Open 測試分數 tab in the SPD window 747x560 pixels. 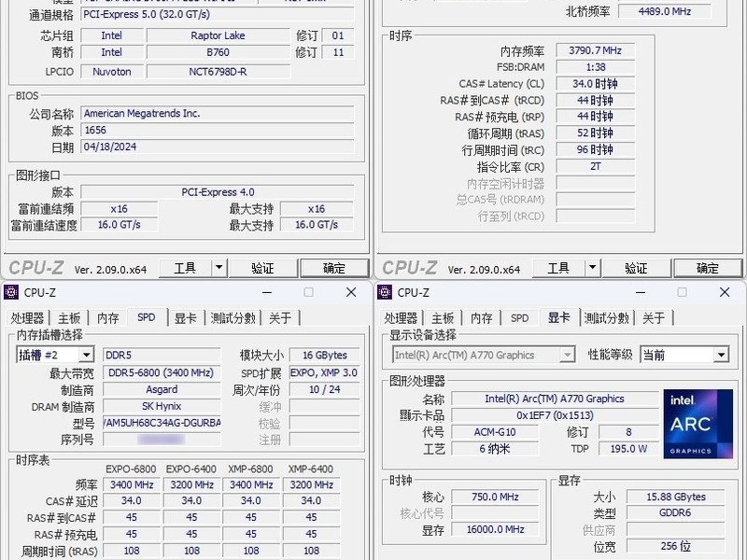tap(233, 318)
